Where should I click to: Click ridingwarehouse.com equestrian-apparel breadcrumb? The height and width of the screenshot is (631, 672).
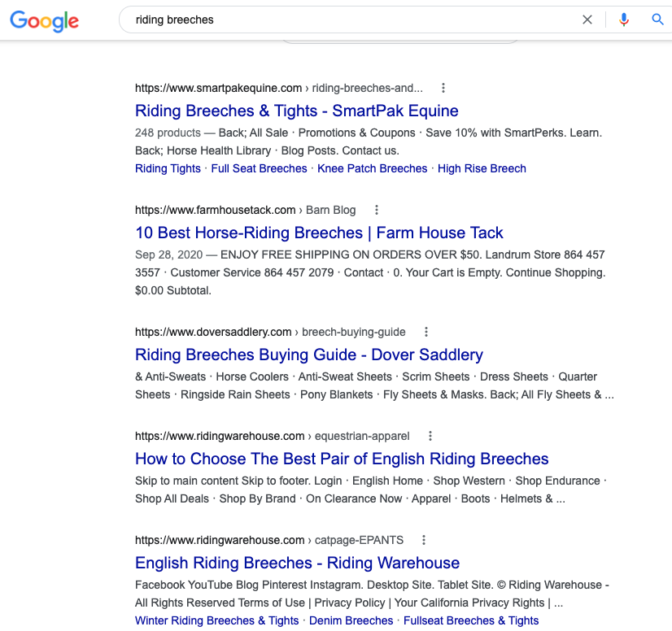click(x=273, y=436)
